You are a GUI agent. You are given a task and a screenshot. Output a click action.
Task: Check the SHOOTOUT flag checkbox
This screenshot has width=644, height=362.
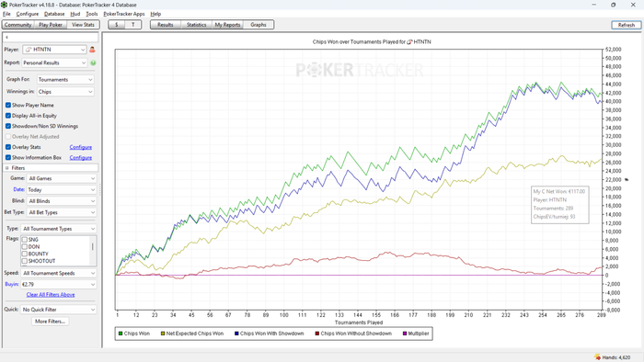pos(25,261)
